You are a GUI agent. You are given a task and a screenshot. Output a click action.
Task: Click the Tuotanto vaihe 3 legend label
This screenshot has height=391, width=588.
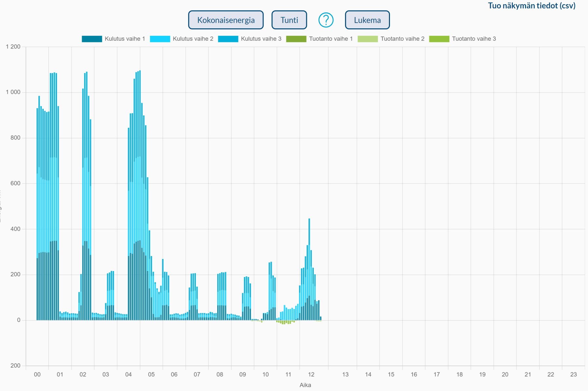tap(474, 39)
